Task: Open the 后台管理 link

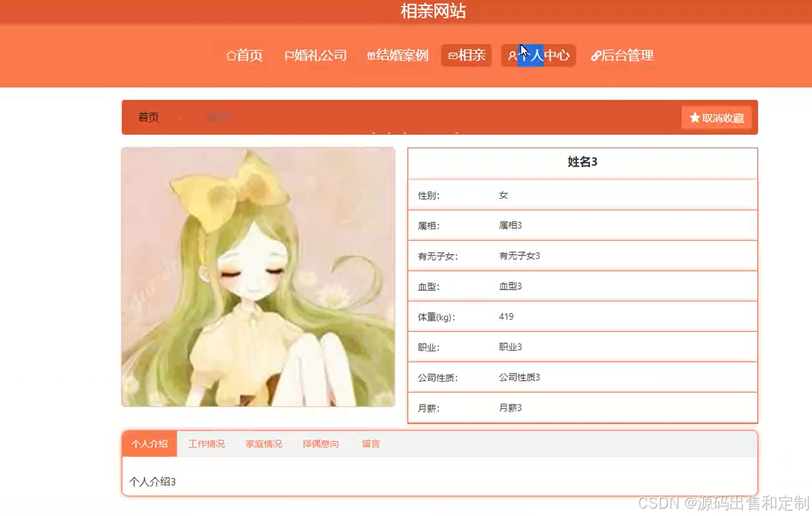Action: coord(622,55)
